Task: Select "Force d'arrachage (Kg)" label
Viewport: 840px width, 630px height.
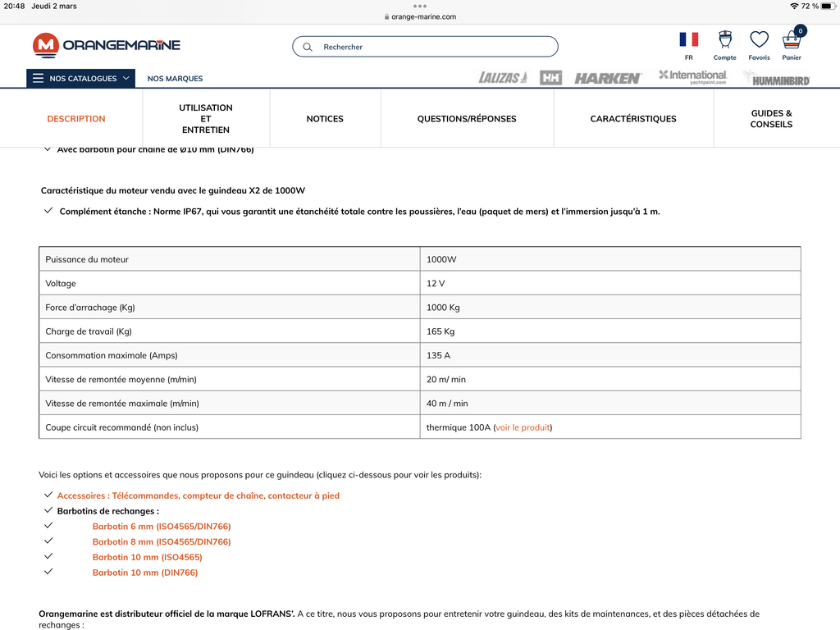Action: coord(90,308)
